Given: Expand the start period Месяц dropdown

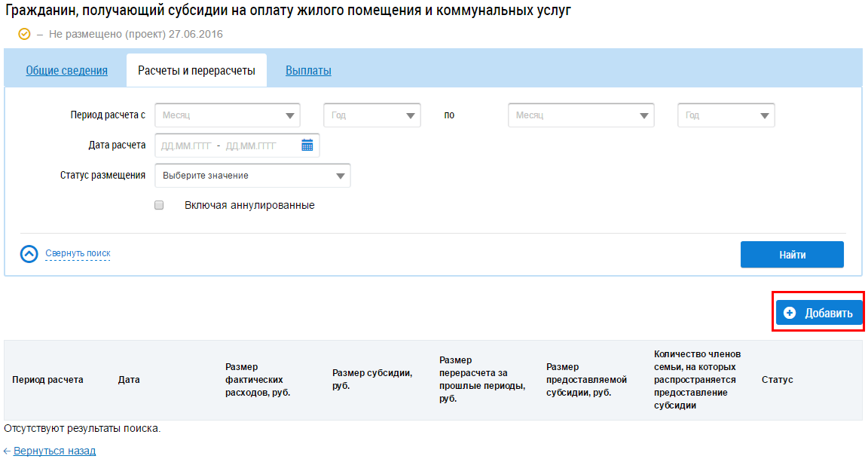Looking at the screenshot, I should coord(227,115).
